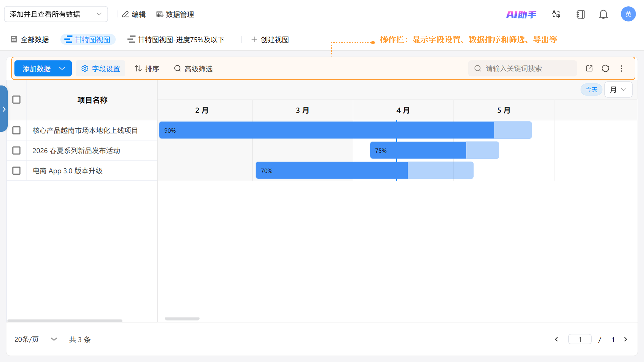Check the 电商 App 3.0 版本升级 row
The width and height of the screenshot is (644, 362).
pos(16,171)
